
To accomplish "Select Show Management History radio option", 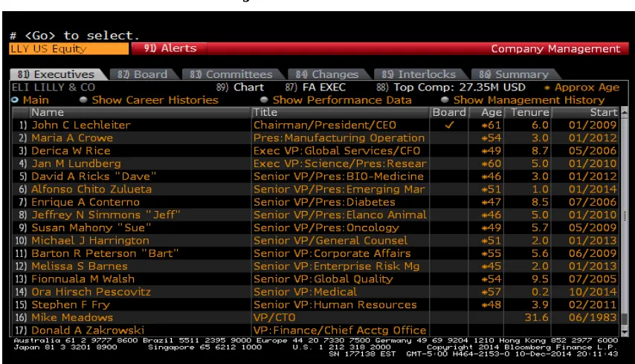I will pos(523,100).
